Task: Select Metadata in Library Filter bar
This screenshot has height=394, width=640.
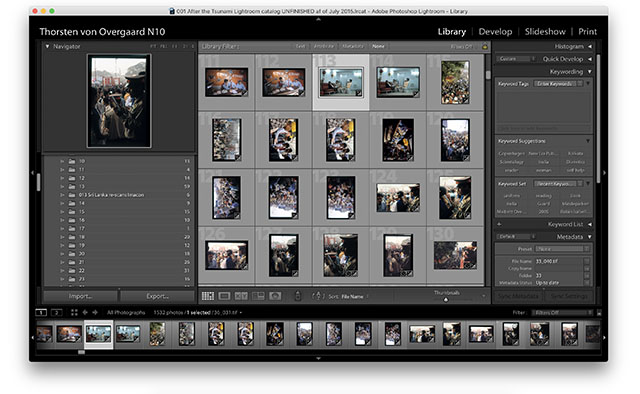Action: pyautogui.click(x=353, y=47)
